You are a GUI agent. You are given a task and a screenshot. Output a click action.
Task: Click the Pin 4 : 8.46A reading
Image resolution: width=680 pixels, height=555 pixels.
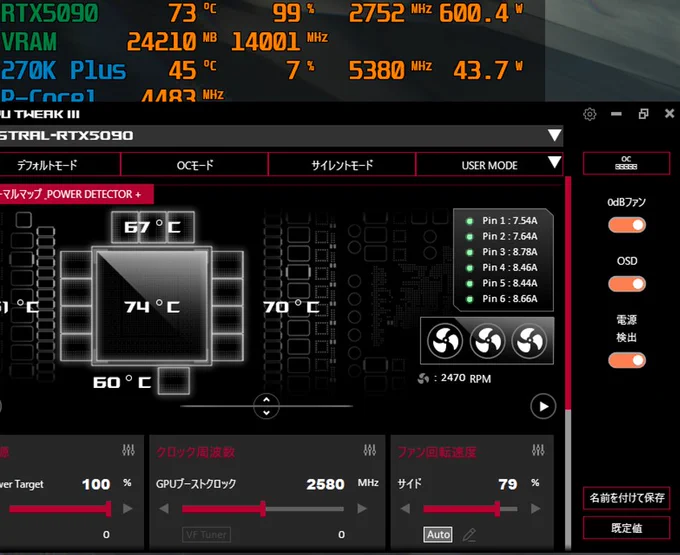[x=510, y=268]
